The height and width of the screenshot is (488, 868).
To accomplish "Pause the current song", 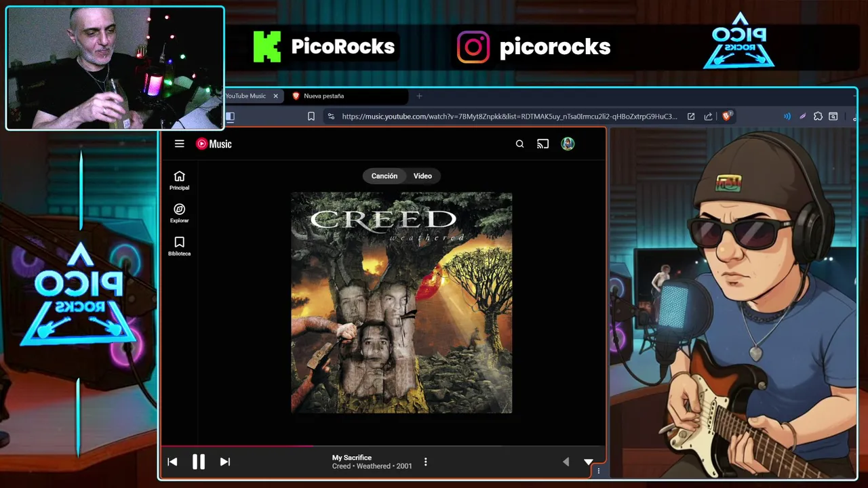I will tap(199, 462).
